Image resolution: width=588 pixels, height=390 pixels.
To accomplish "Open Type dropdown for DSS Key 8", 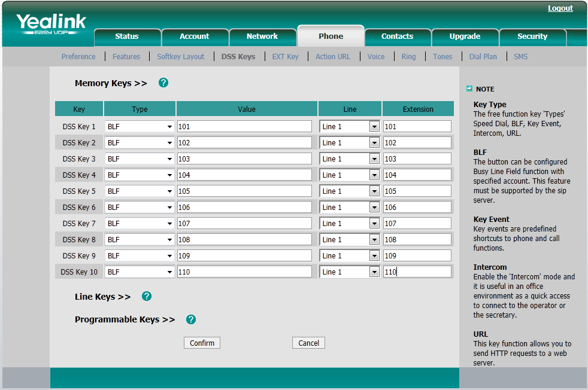I will click(140, 239).
